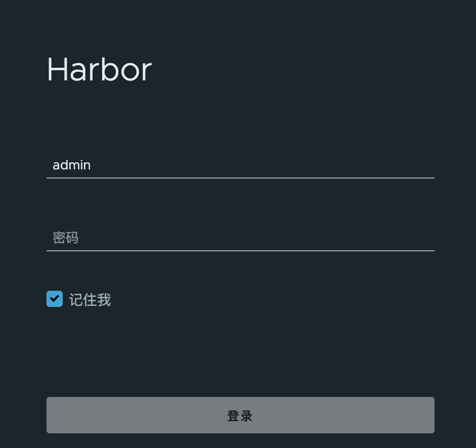Viewport: 476px width, 448px height.
Task: Focus the username field containing admin
Action: pyautogui.click(x=241, y=165)
